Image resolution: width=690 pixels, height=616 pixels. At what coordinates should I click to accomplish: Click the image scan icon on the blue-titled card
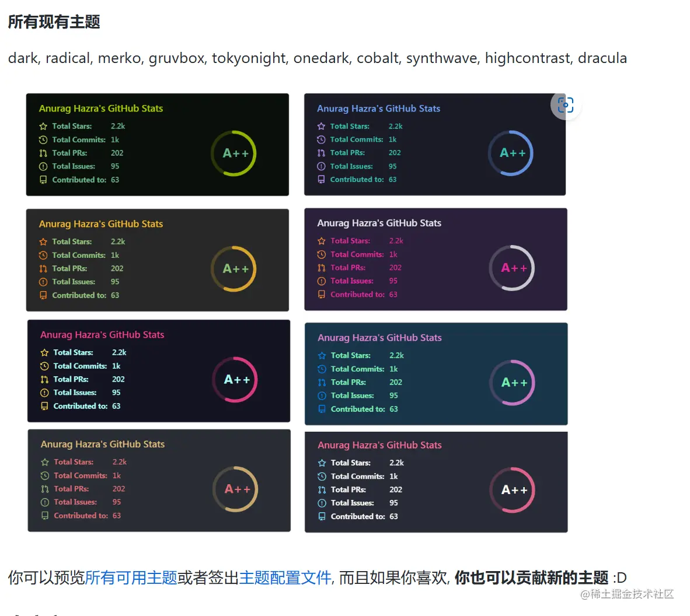pyautogui.click(x=565, y=105)
